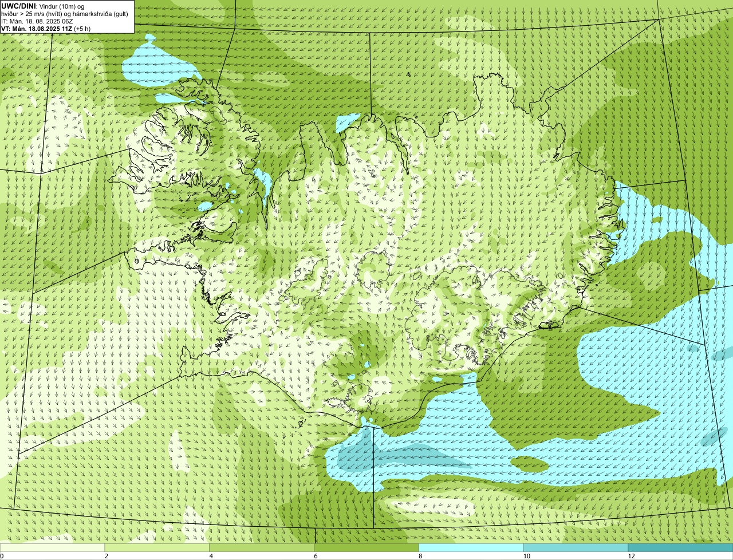Viewport: 733px width, 560px height.
Task: Click the medium green 4–6 legend segment
Action: 262,547
